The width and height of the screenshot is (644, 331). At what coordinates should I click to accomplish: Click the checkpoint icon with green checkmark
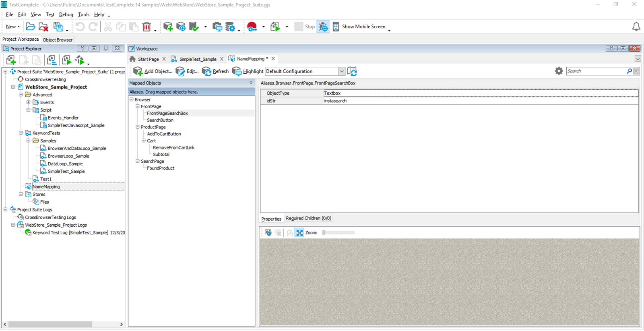tap(194, 27)
